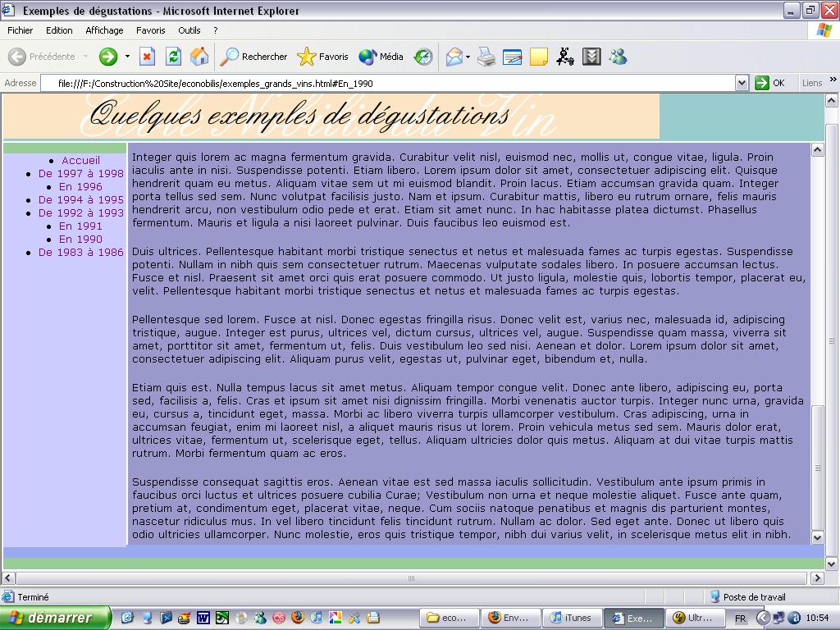The height and width of the screenshot is (630, 840).
Task: Click the outer page vertical scroll thumb
Action: pyautogui.click(x=832, y=340)
